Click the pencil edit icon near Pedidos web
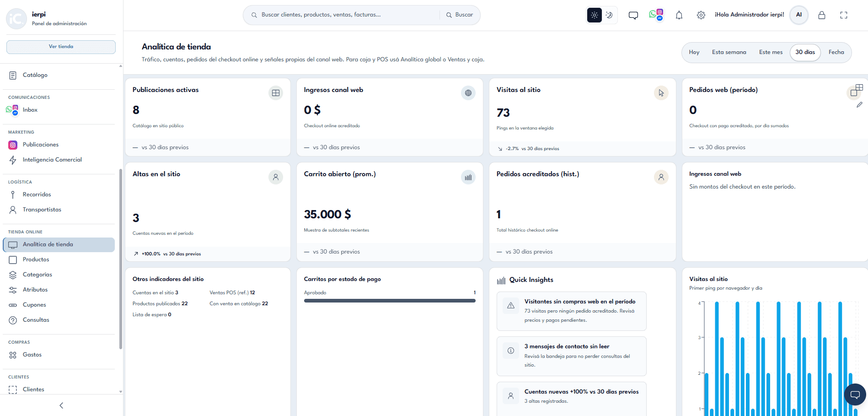The width and height of the screenshot is (868, 416). [860, 105]
